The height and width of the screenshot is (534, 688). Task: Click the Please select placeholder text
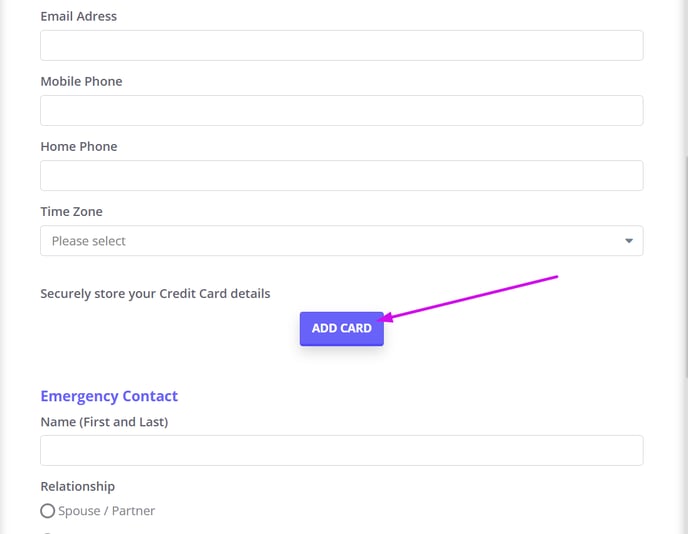[x=89, y=241]
